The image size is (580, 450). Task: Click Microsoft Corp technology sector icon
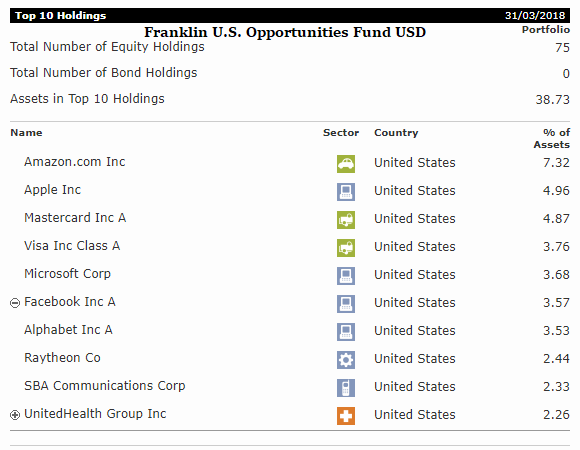click(x=346, y=276)
